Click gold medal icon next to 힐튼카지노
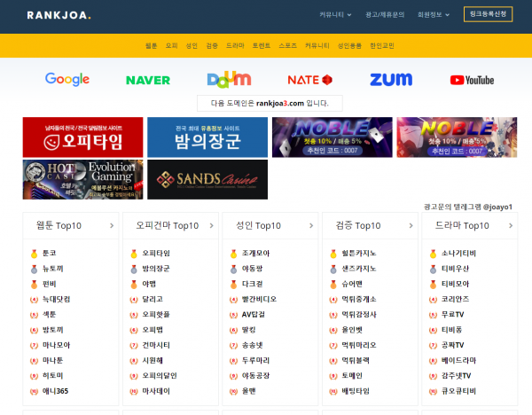The image size is (532, 415). click(x=333, y=254)
